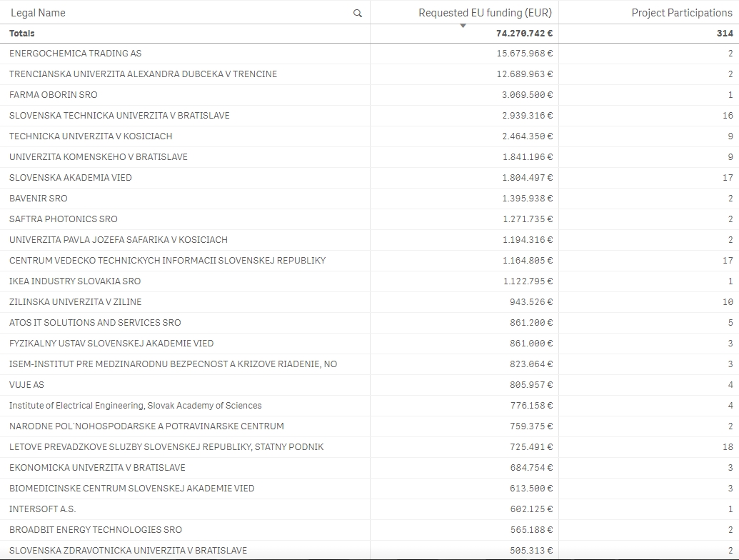Click the total funding value 74.270.742 €
Image resolution: width=739 pixels, height=560 pixels.
[x=524, y=34]
